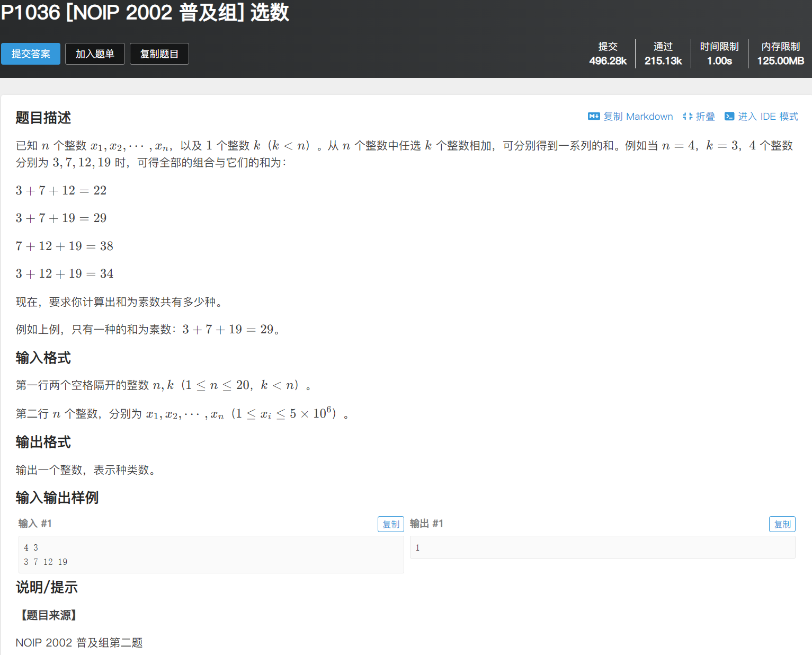Click the 输入格式 heading
The image size is (812, 655).
pos(43,358)
